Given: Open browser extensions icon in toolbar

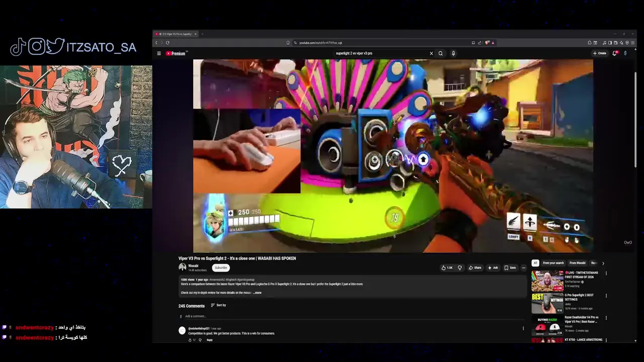Looking at the screenshot, I should [590, 43].
